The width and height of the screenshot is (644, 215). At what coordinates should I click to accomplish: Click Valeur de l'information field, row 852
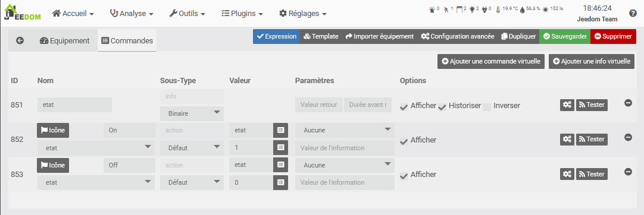pos(345,148)
